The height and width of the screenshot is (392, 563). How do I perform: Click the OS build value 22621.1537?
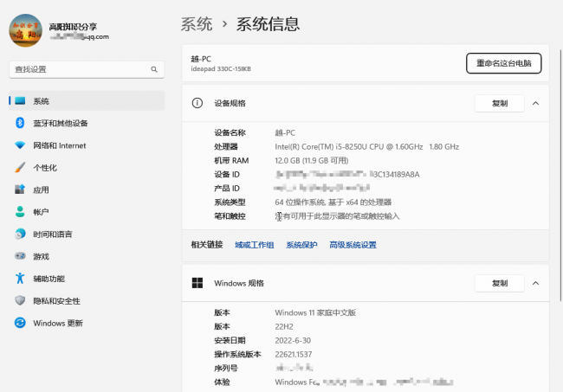click(294, 354)
